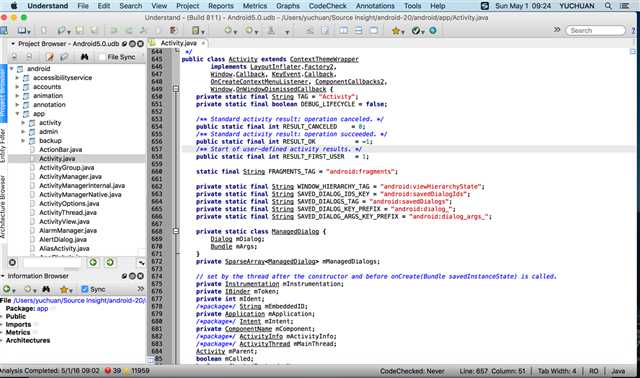Screen dimensions: 640x378
Task: Collapse the android root folder
Action: [12, 69]
